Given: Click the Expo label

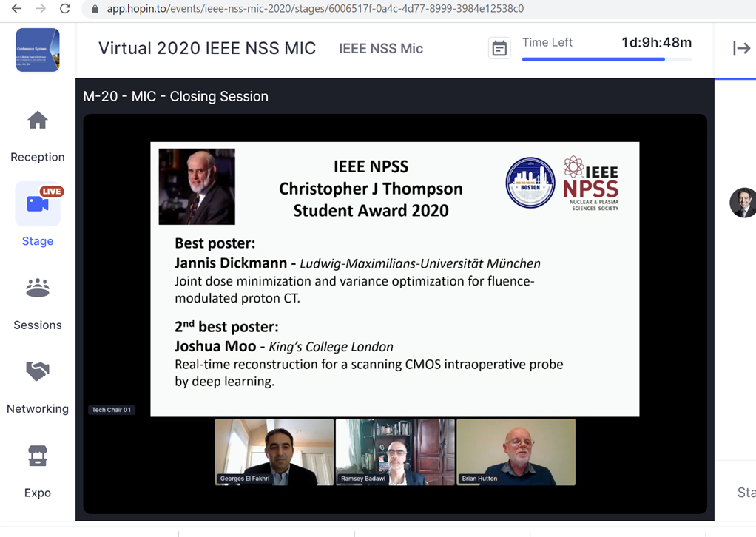Looking at the screenshot, I should pyautogui.click(x=38, y=493).
